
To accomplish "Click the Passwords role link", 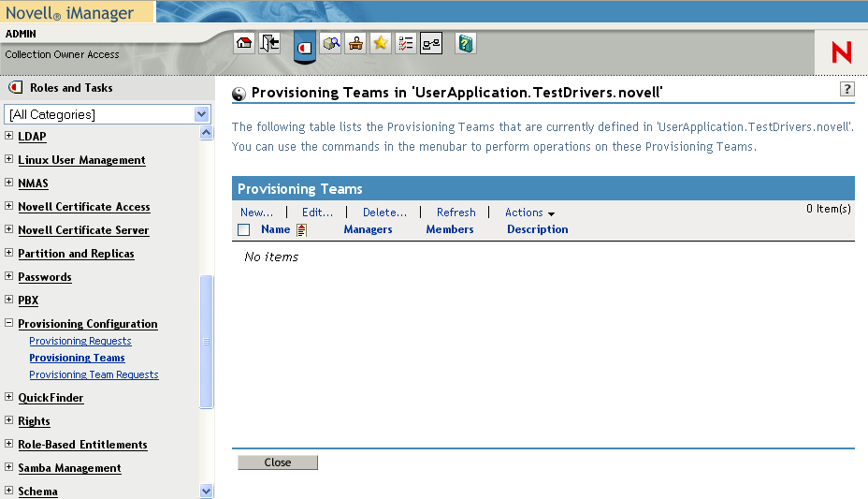I will pos(45,277).
